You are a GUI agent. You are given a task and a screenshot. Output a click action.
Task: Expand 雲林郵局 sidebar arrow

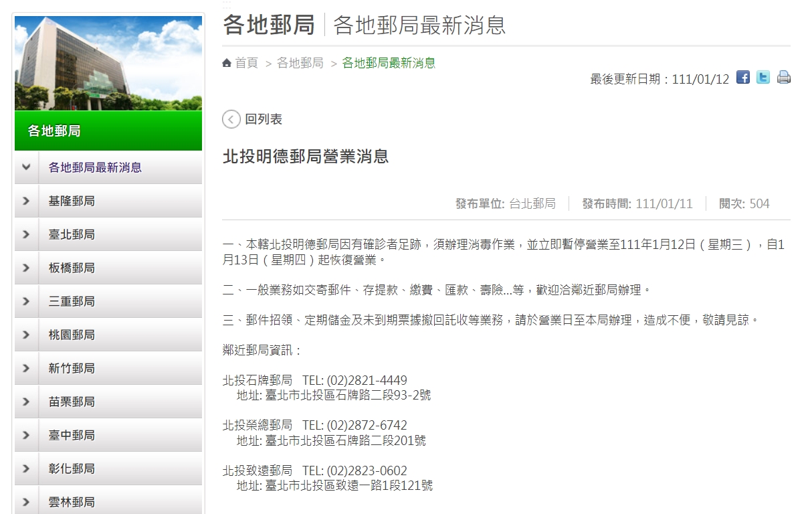click(26, 502)
